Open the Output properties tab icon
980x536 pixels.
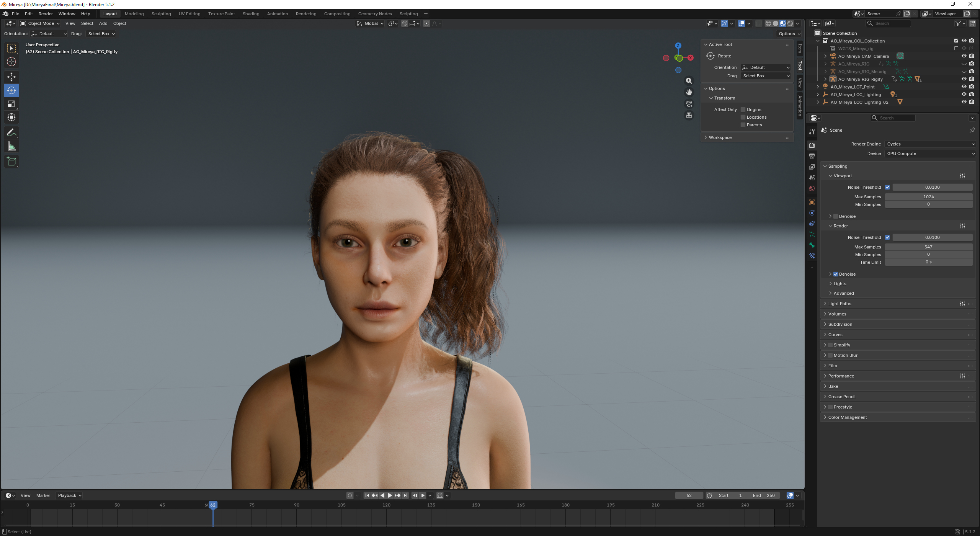pyautogui.click(x=812, y=156)
